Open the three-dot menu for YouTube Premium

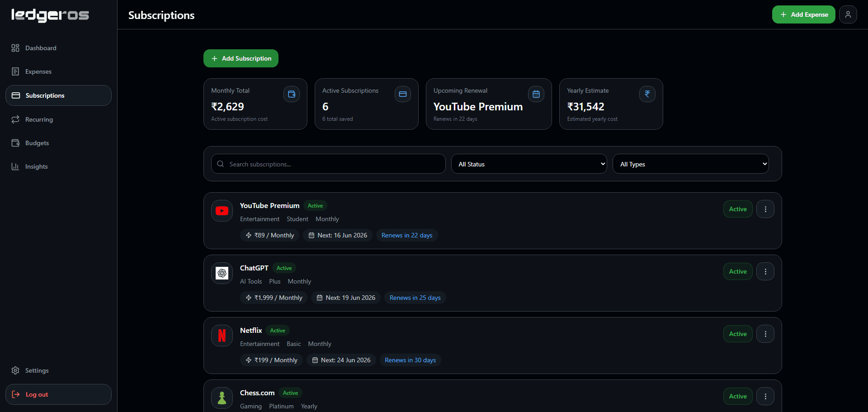(x=765, y=209)
